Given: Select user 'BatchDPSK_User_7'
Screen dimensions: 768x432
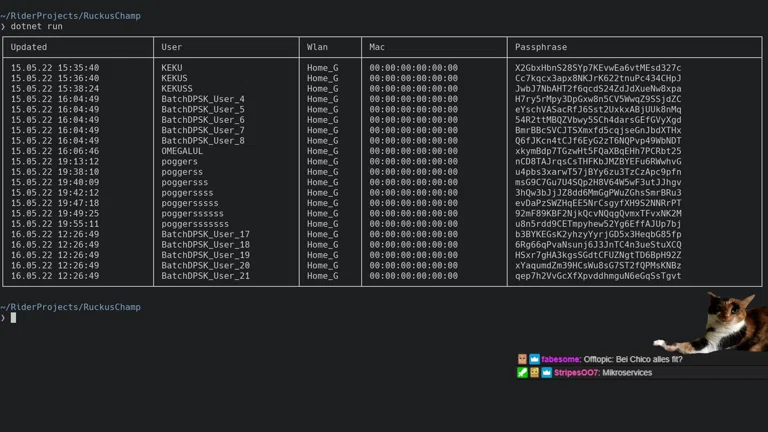Looking at the screenshot, I should (x=203, y=130).
